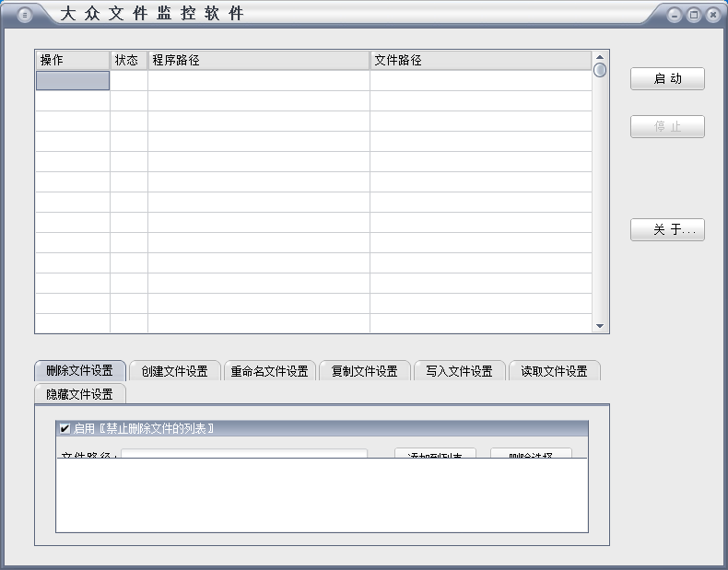Click the scroll up arrow of the log table
Image resolution: width=728 pixels, height=570 pixels.
pos(600,56)
